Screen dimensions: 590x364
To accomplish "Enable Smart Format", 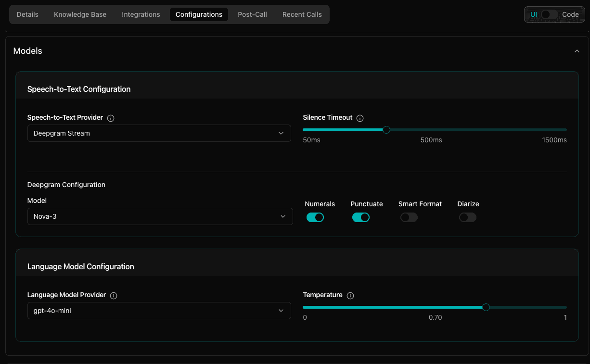I will (x=409, y=217).
